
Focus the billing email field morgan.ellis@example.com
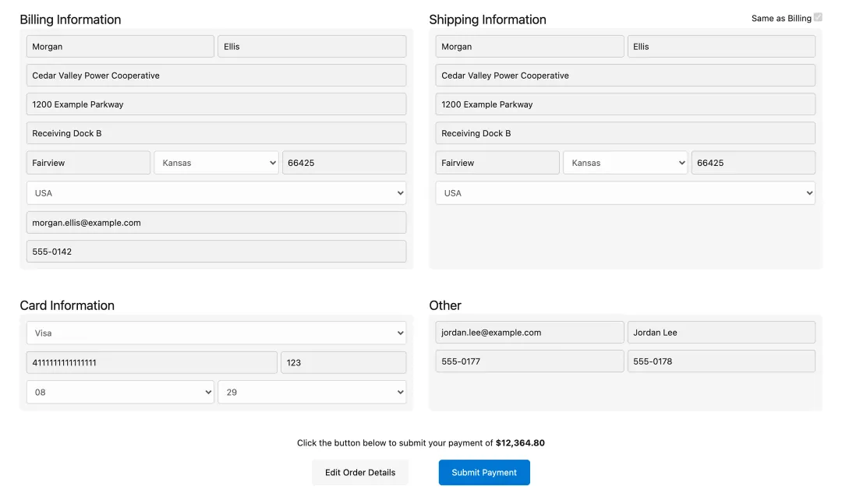[x=217, y=222]
